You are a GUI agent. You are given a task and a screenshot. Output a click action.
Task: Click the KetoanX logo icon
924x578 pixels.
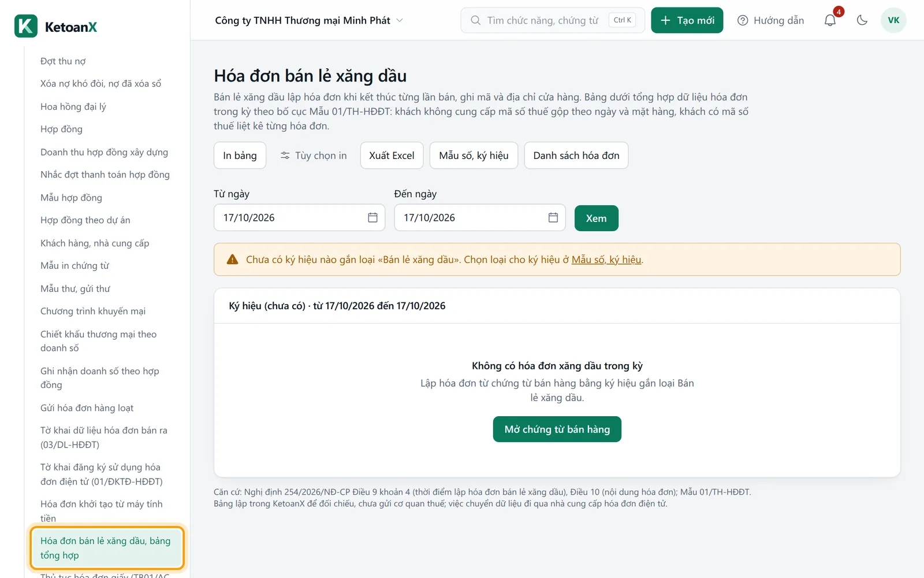click(x=26, y=27)
